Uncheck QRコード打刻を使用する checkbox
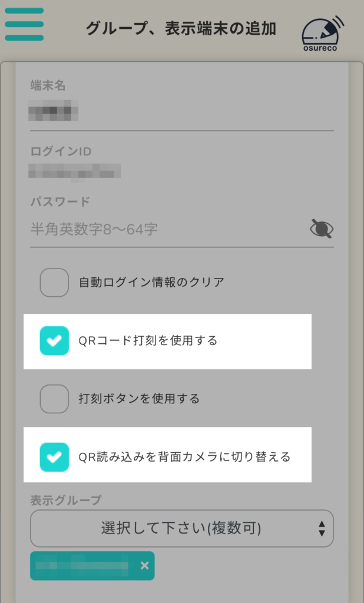The image size is (364, 603). [x=54, y=340]
